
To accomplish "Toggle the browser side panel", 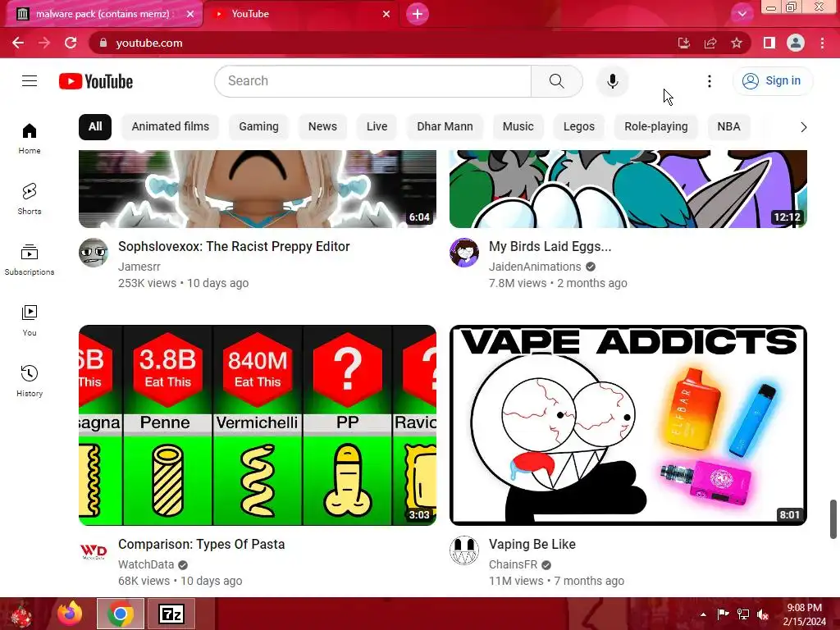I will pos(769,43).
